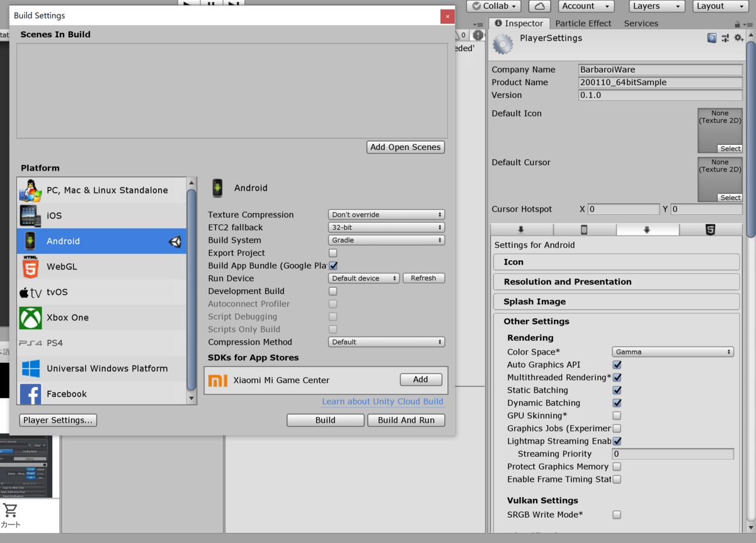Enable the Development Build checkbox
The image size is (756, 543).
(333, 291)
